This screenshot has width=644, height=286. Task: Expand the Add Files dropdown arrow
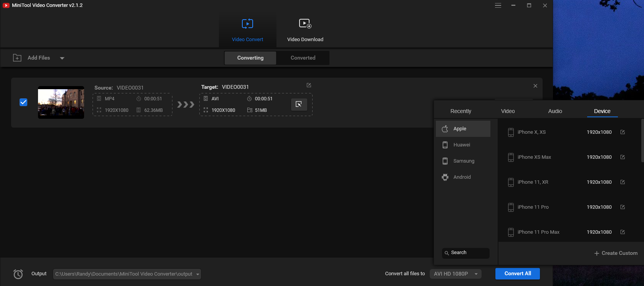coord(62,58)
